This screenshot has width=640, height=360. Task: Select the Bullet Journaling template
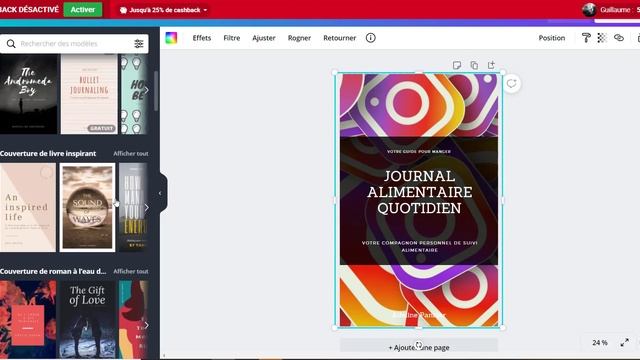(x=89, y=94)
